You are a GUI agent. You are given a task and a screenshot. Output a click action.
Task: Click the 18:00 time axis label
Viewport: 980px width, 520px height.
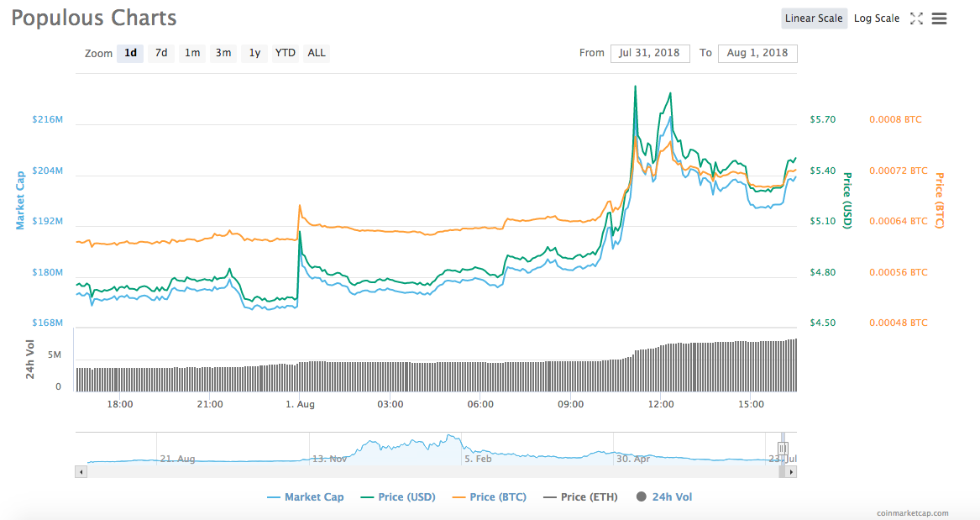pyautogui.click(x=119, y=404)
